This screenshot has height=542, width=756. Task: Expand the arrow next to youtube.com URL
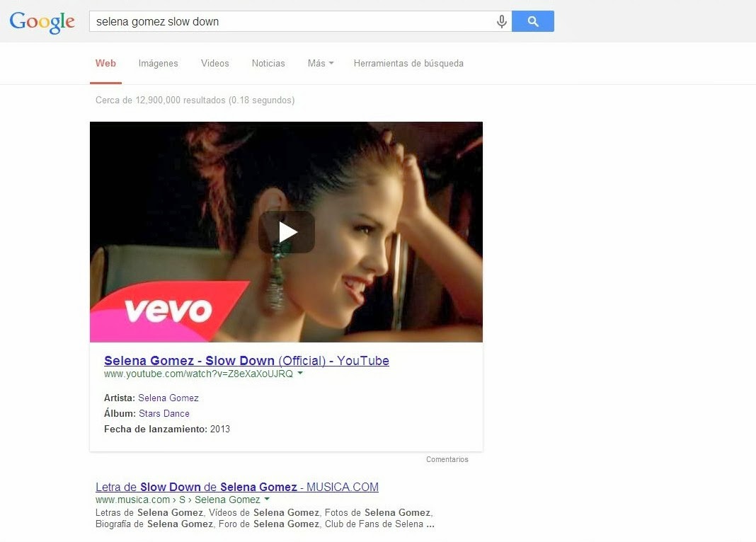300,373
